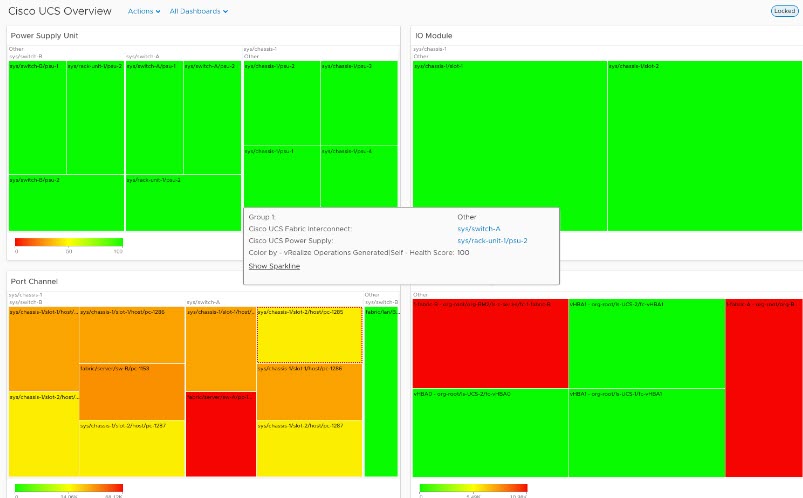Select the sys/chassis-1/slot-2 IO Module cell
Screen dimensions: 803x498
(x=705, y=146)
